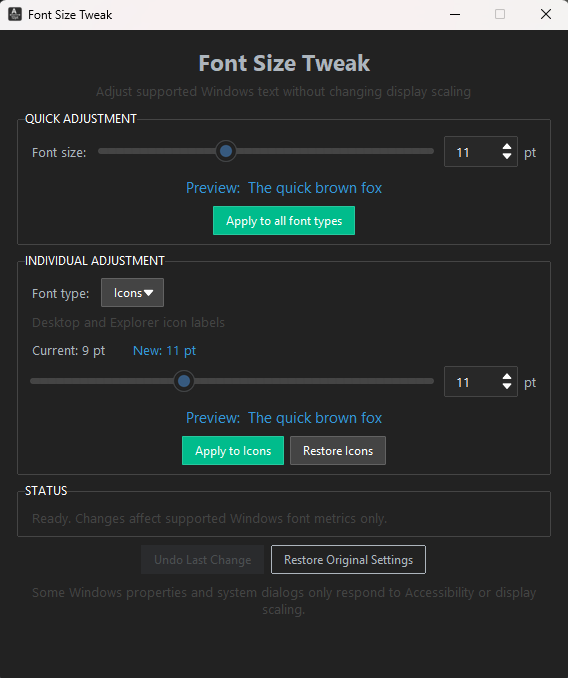Click the Quick Adjustment slider track right of handle
Image resolution: width=568 pixels, height=678 pixels.
tap(335, 151)
